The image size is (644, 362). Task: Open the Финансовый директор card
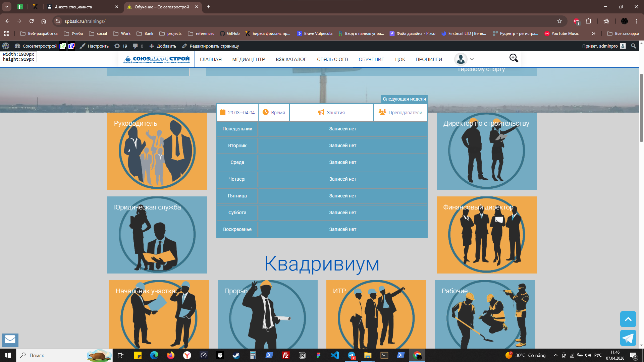click(486, 235)
